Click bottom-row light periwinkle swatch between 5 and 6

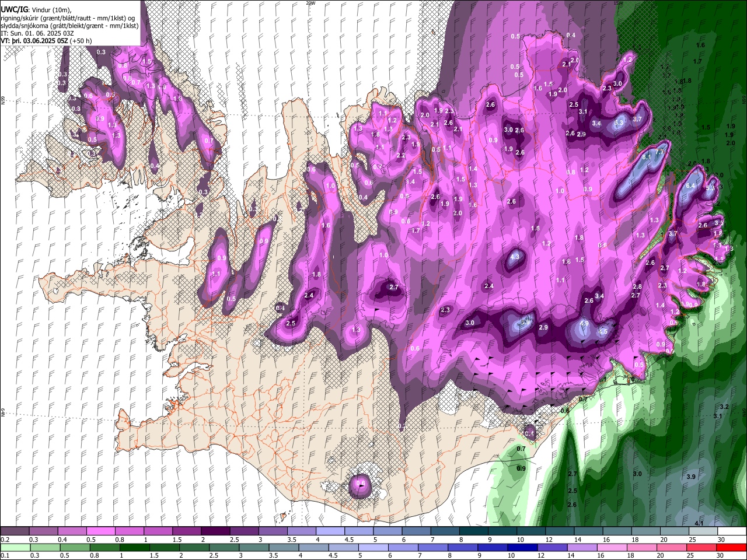[373, 547]
